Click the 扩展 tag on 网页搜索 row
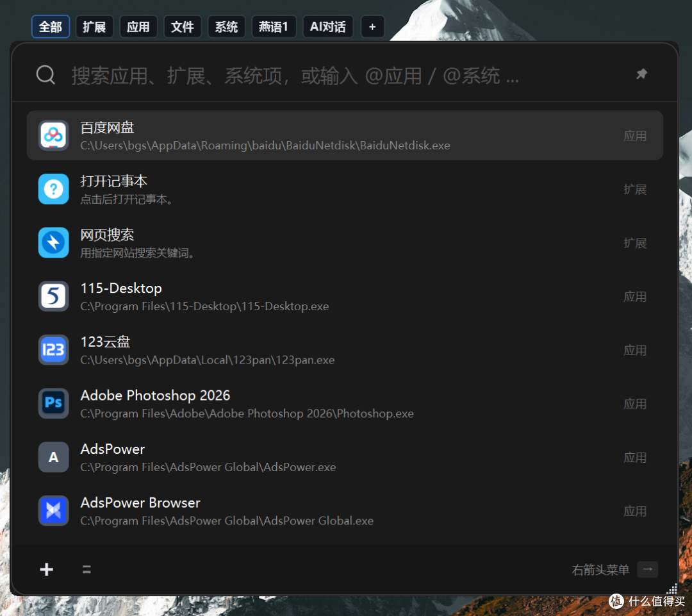The image size is (692, 616). click(x=635, y=243)
